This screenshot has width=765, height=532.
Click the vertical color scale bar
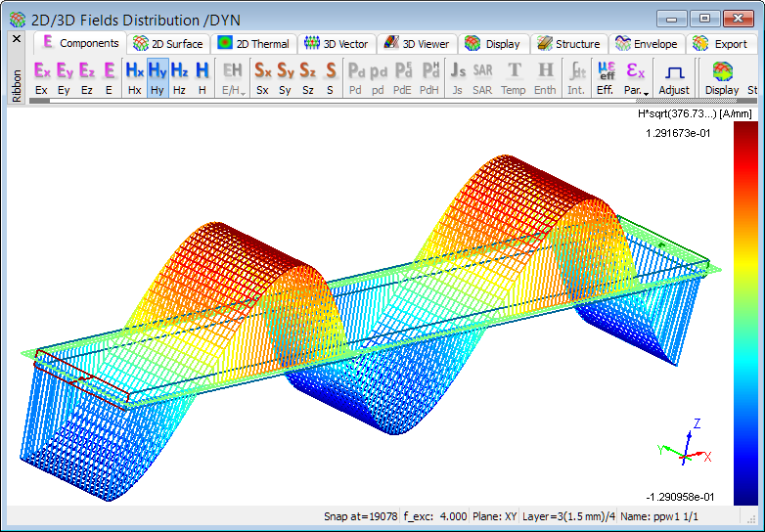click(744, 314)
